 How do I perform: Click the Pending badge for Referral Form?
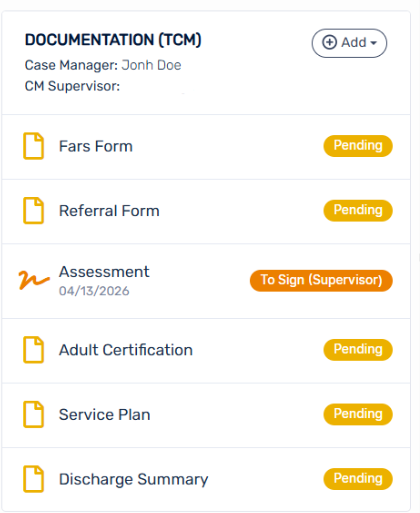pyautogui.click(x=358, y=210)
